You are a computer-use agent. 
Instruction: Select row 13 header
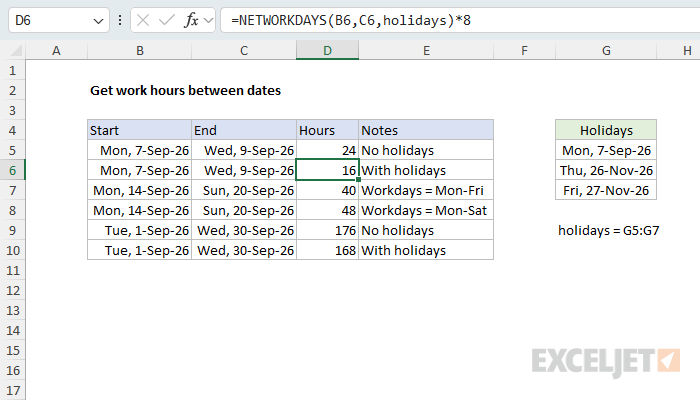[12, 310]
